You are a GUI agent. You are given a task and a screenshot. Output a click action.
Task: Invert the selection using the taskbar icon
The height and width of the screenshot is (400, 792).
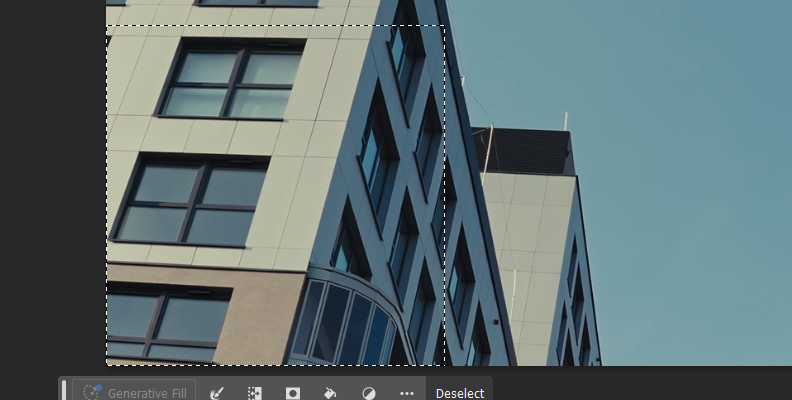255,393
